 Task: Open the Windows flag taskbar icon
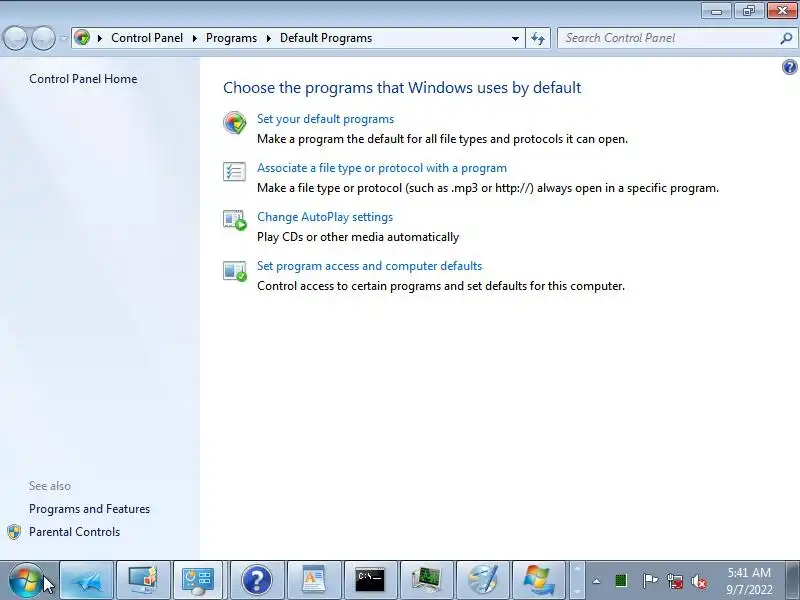pyautogui.click(x=539, y=580)
